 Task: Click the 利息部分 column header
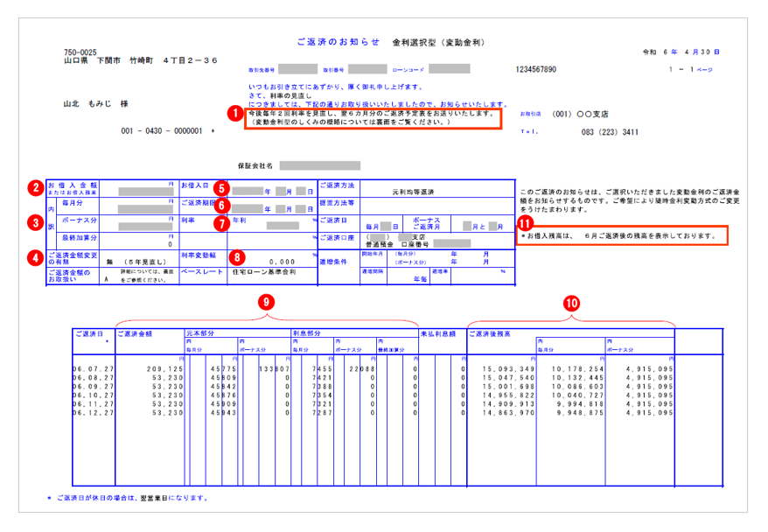307,333
